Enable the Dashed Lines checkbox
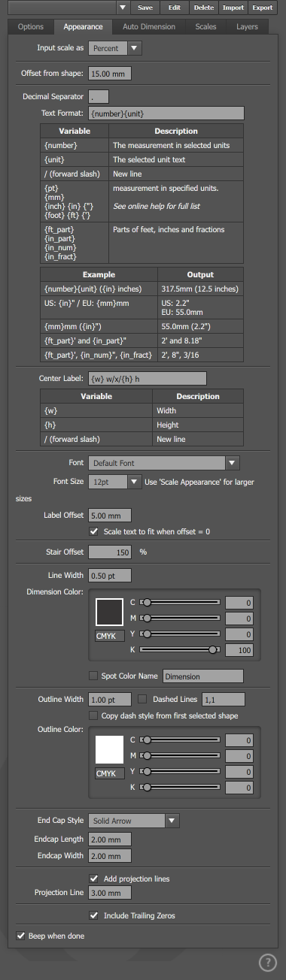The height and width of the screenshot is (980, 286). 142,699
